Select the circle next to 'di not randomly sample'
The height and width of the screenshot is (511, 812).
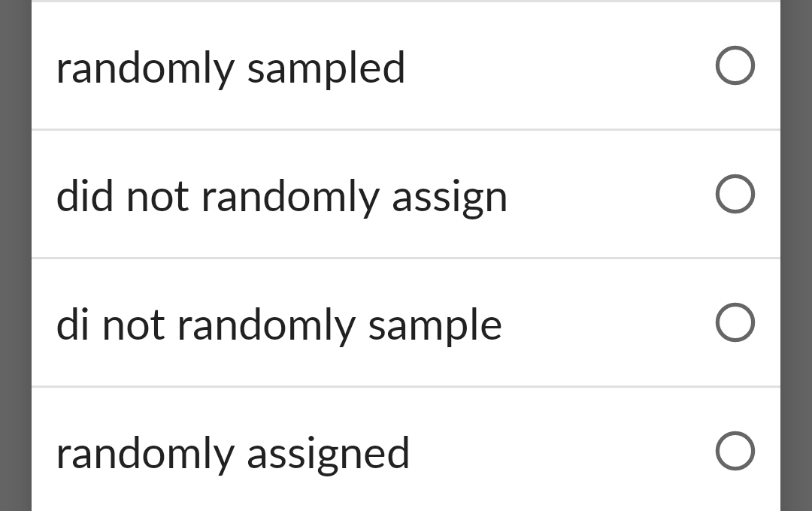tap(735, 322)
